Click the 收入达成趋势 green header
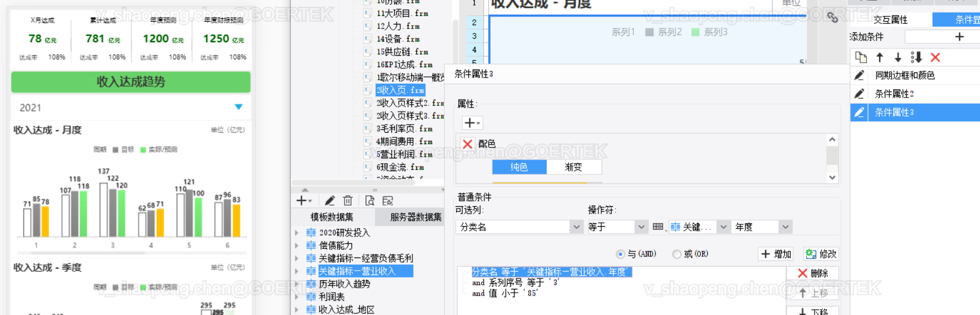 (131, 82)
